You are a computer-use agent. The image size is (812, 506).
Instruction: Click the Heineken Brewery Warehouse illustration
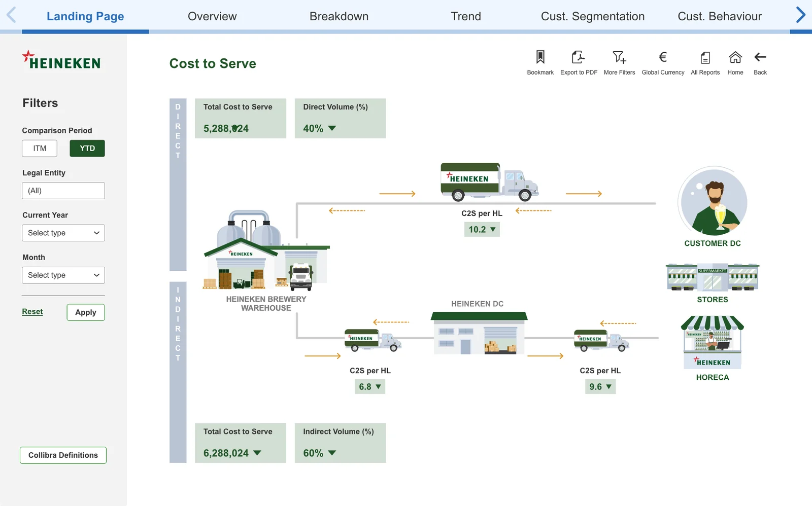[266, 250]
